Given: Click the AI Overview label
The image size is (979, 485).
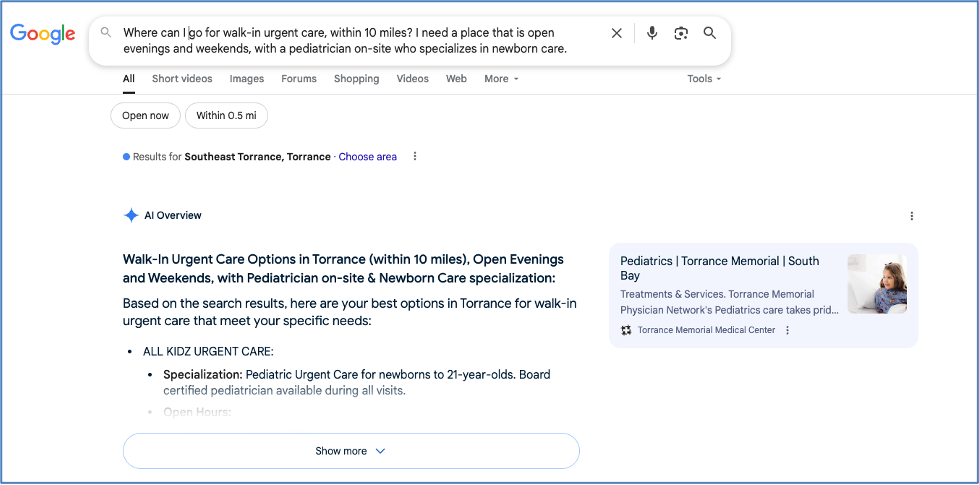Looking at the screenshot, I should click(173, 215).
